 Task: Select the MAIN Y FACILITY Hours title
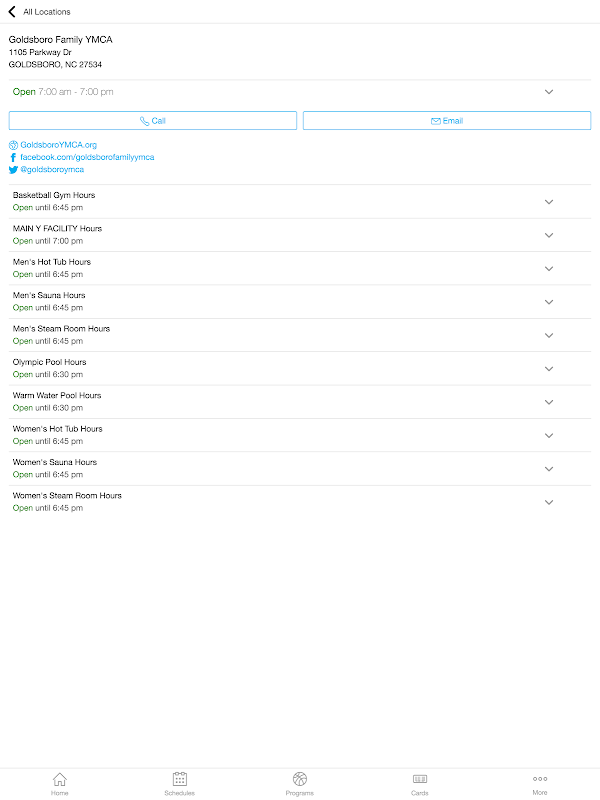click(57, 229)
